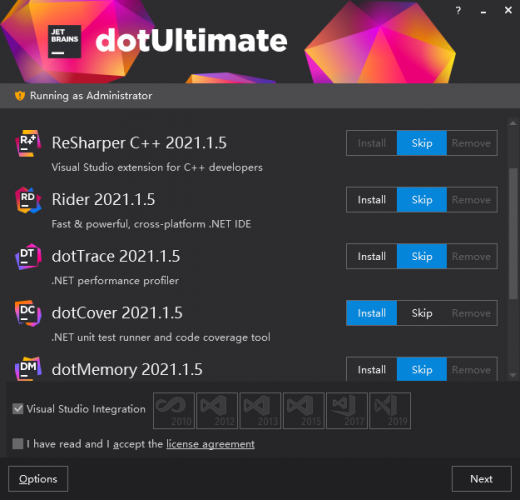The height and width of the screenshot is (500, 520).
Task: Click the scrollbar up arrow
Action: pos(513,123)
